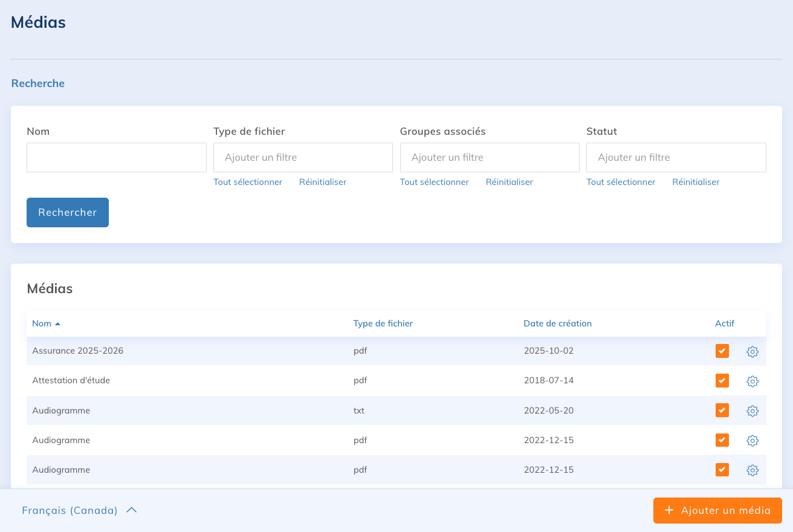Screen dimensions: 793x532
Task: Click the Recherche section heading
Action: click(x=38, y=83)
